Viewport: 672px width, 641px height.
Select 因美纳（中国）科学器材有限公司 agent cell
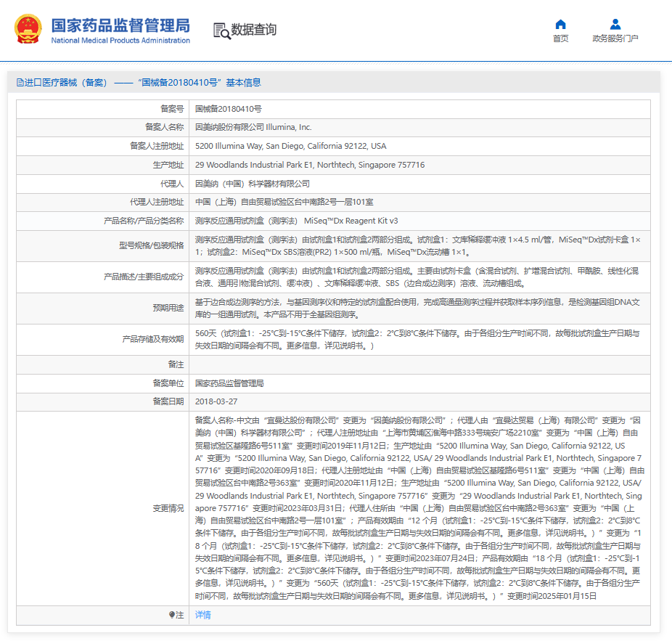click(x=253, y=184)
